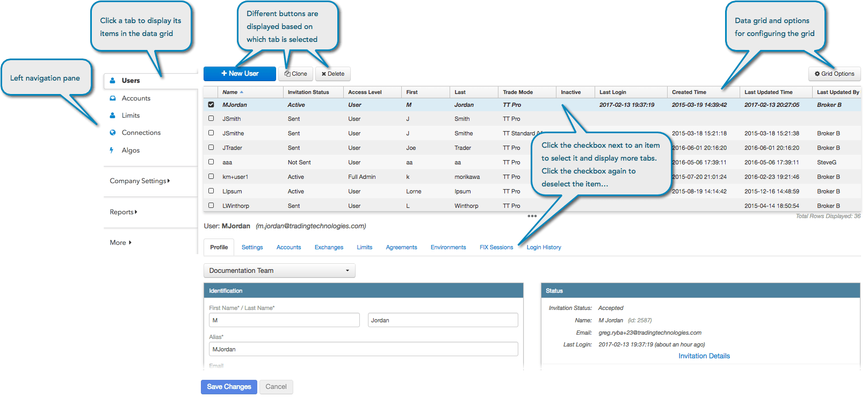The image size is (868, 404).
Task: Click the 'morikawa' last name cell
Action: point(467,177)
